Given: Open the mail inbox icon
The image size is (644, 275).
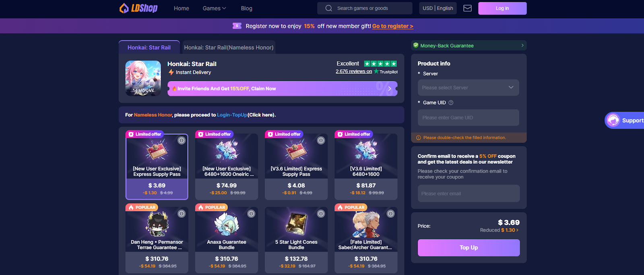Looking at the screenshot, I should 467,8.
